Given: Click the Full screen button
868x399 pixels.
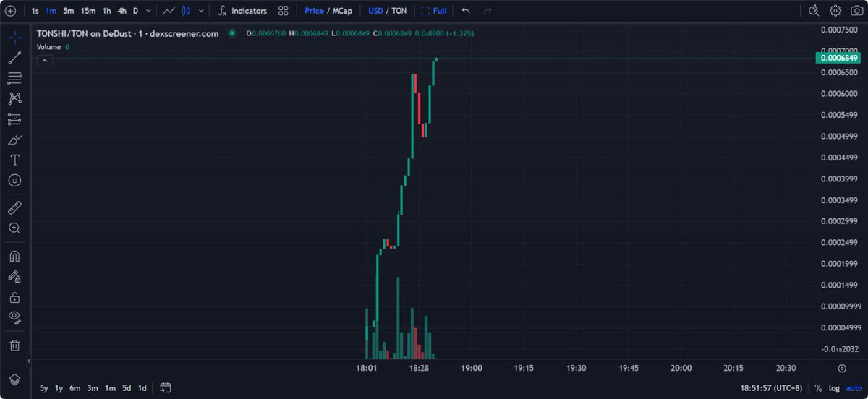Looking at the screenshot, I should [x=434, y=11].
